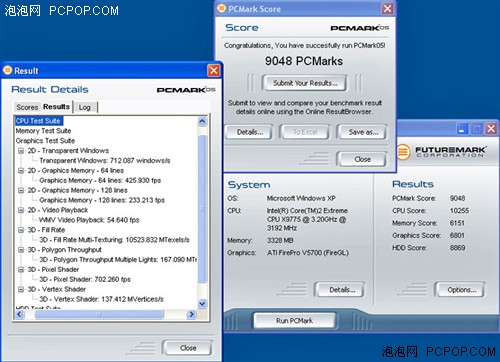Collapse the 3D - Pixel Shader node
This screenshot has height=362, width=500.
(21, 269)
